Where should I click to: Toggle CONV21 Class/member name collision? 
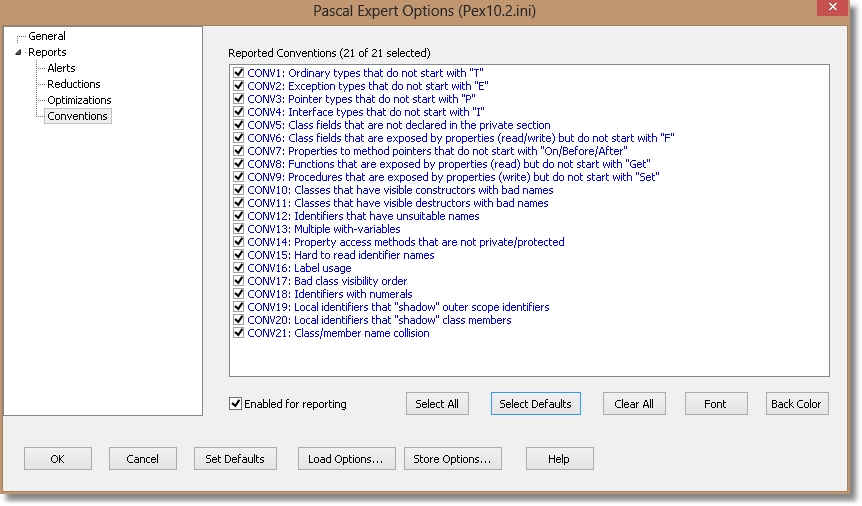point(239,333)
